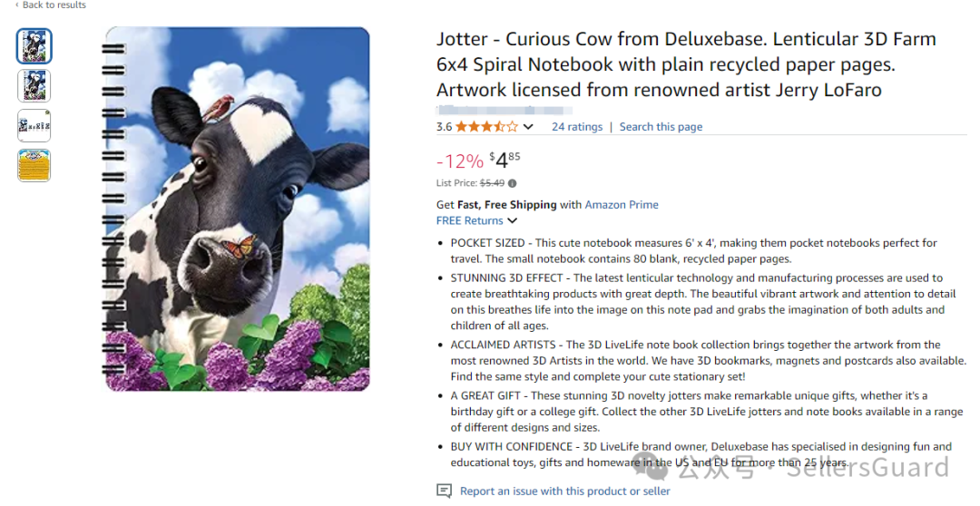Click the $4.85 price
Image resolution: width=980 pixels, height=506 pixels.
click(505, 161)
